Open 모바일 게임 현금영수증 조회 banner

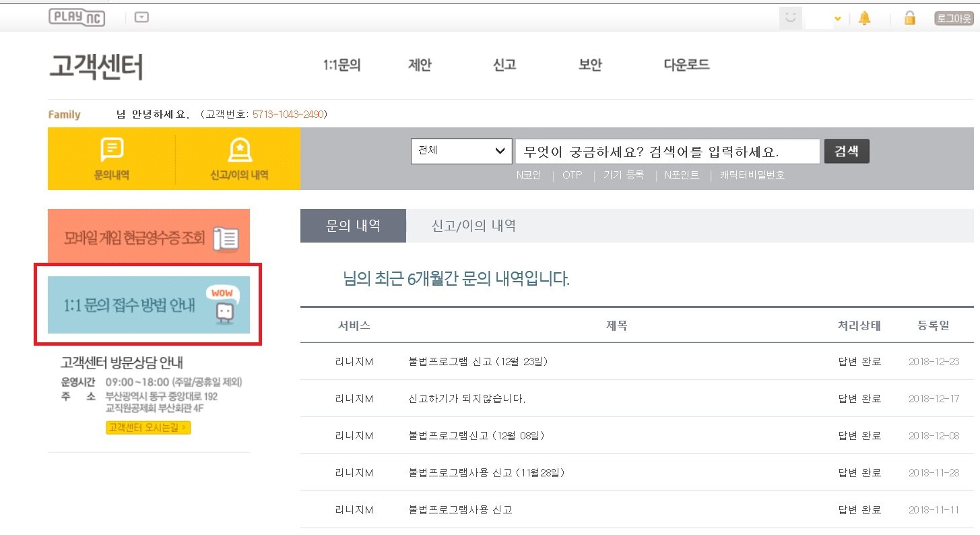click(149, 237)
